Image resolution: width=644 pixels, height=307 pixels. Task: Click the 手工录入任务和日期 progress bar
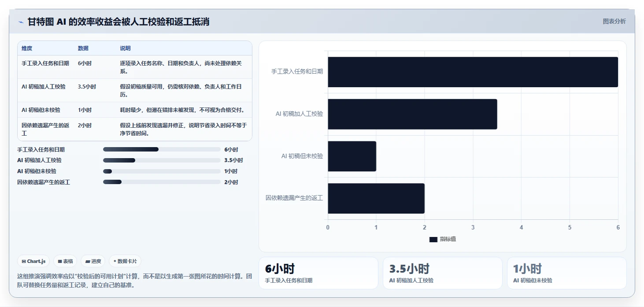[162, 150]
